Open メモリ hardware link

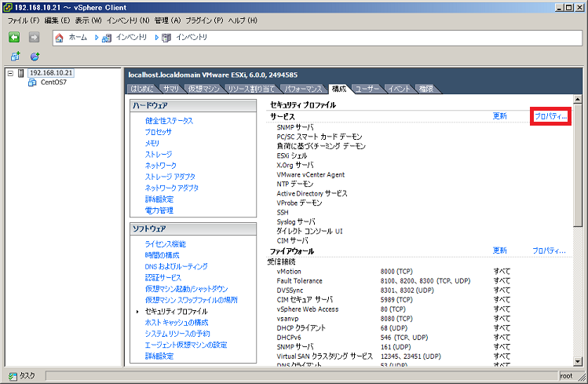(152, 143)
